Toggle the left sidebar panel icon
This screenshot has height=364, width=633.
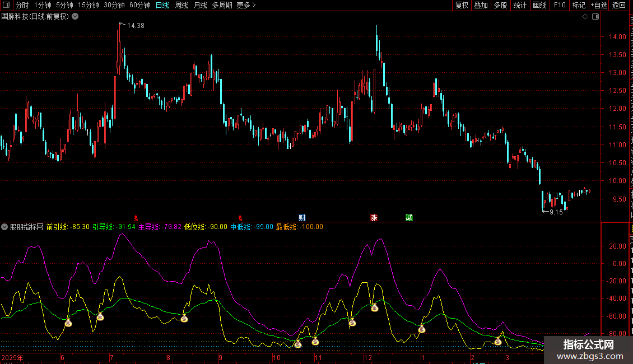pos(5,5)
